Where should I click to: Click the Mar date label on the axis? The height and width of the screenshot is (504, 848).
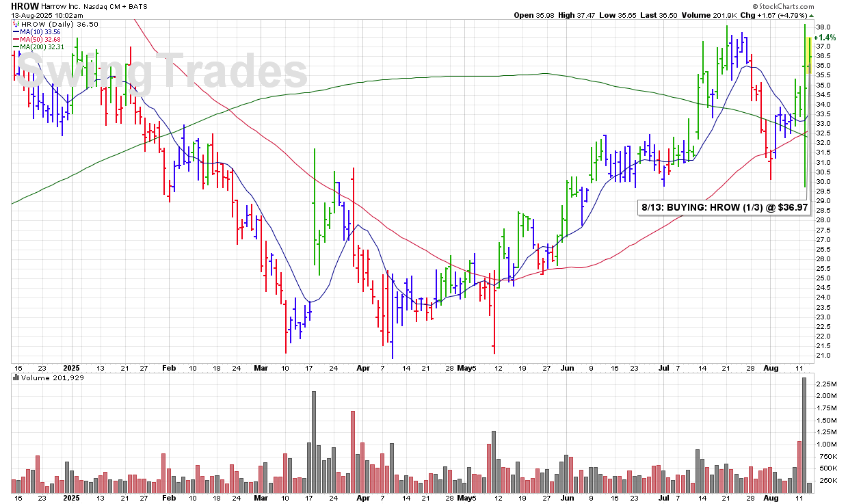[260, 367]
